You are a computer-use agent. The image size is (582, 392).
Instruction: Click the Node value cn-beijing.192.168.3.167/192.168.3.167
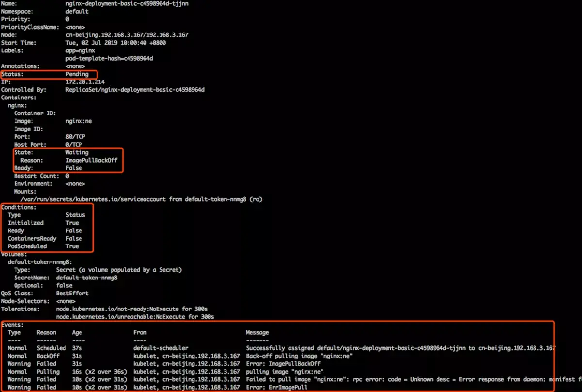[x=127, y=35]
